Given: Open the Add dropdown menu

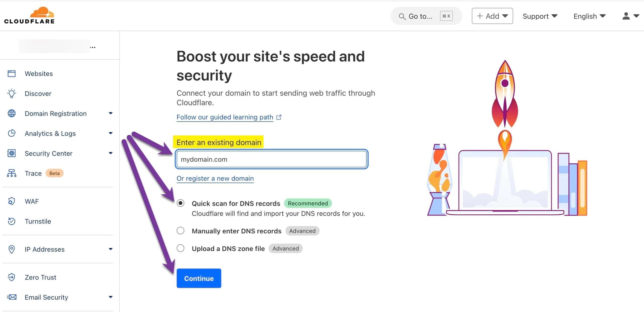Looking at the screenshot, I should pyautogui.click(x=492, y=16).
